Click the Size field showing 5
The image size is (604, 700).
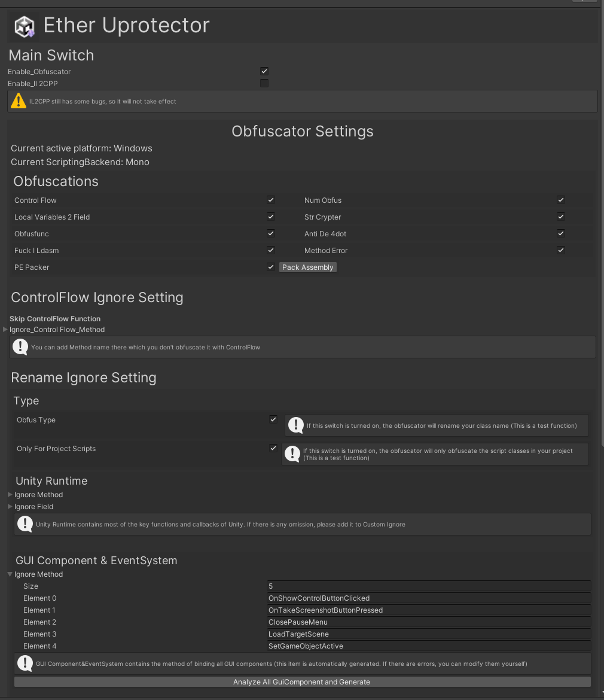point(429,586)
